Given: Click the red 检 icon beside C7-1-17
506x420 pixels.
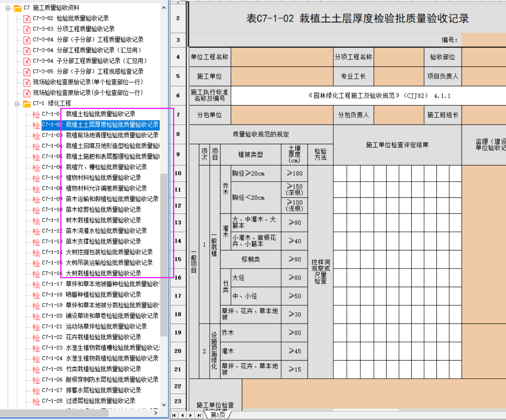Looking at the screenshot, I should click(36, 284).
